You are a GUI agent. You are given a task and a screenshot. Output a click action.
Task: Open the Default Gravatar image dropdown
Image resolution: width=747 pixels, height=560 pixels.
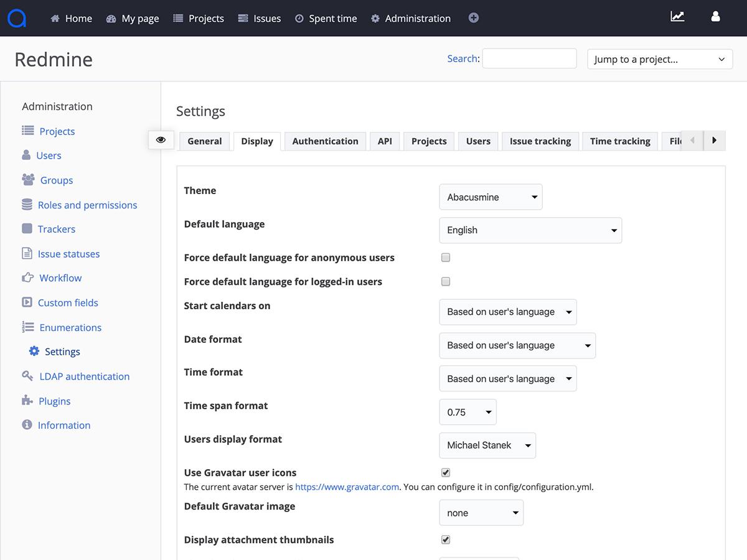point(481,513)
